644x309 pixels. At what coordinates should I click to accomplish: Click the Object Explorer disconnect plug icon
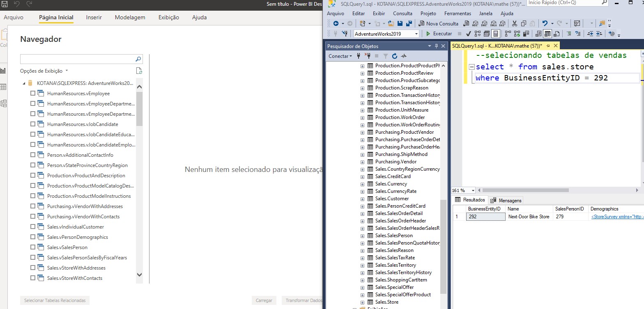pyautogui.click(x=368, y=56)
